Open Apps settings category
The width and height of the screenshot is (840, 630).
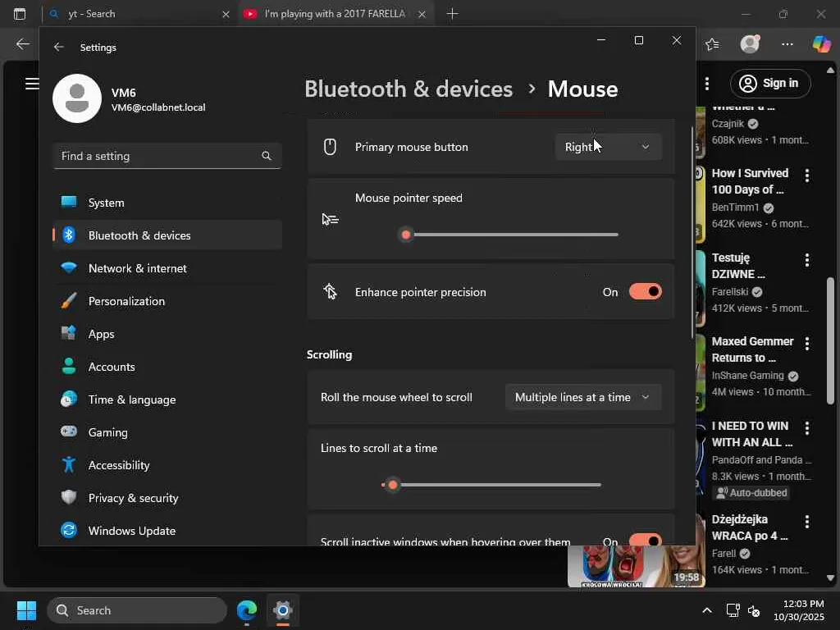point(167,334)
